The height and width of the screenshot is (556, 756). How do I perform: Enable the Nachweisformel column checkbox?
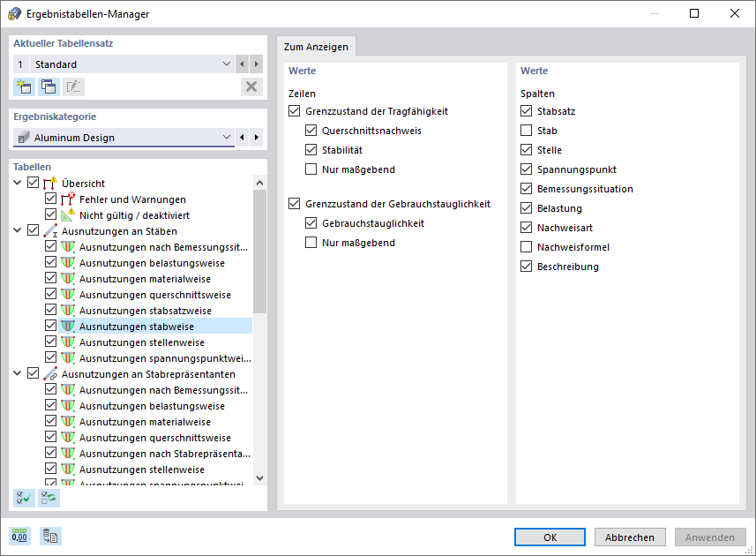point(527,247)
